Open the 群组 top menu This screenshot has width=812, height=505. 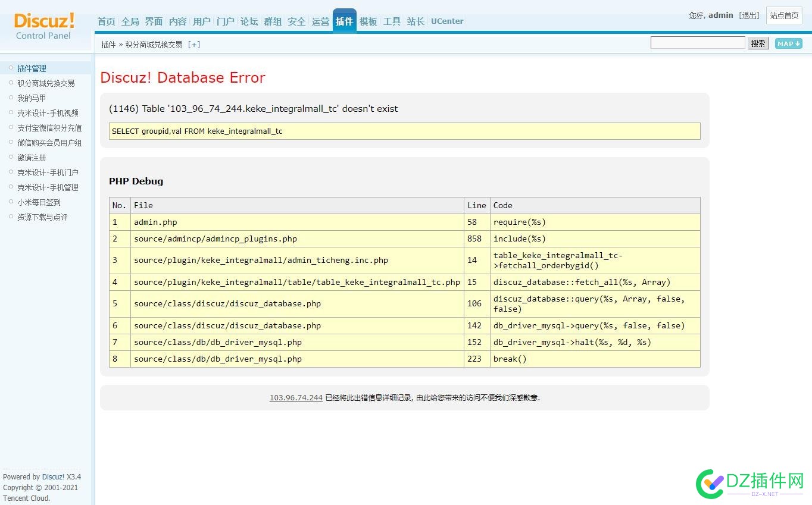pyautogui.click(x=273, y=21)
